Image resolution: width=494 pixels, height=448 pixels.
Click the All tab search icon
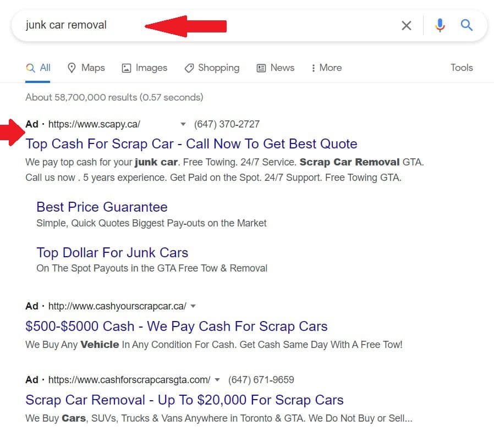tap(29, 67)
